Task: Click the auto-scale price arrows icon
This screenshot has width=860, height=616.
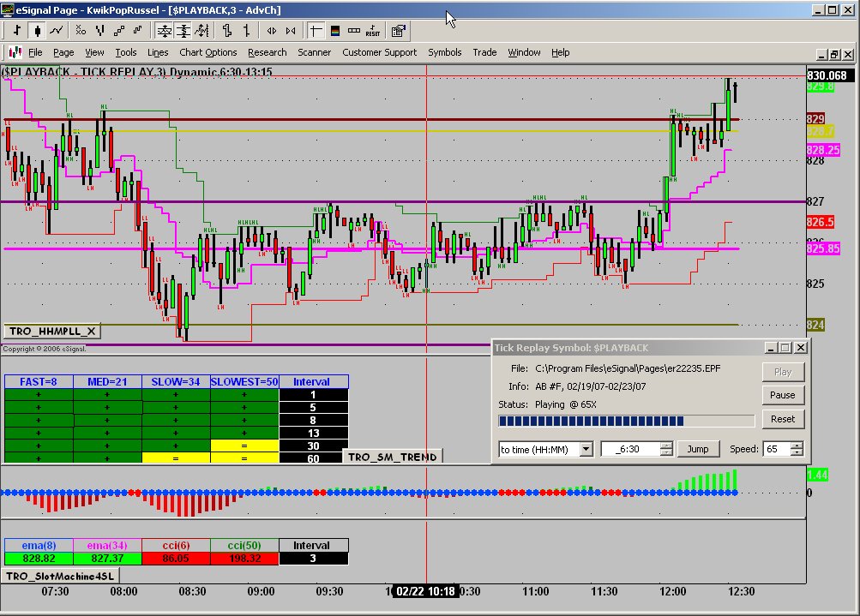Action: click(x=202, y=31)
